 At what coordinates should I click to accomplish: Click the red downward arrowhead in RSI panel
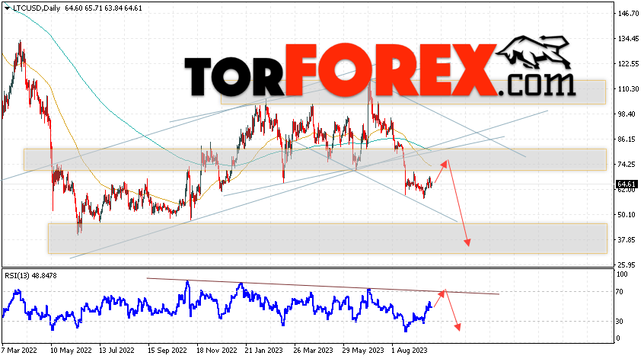457,327
